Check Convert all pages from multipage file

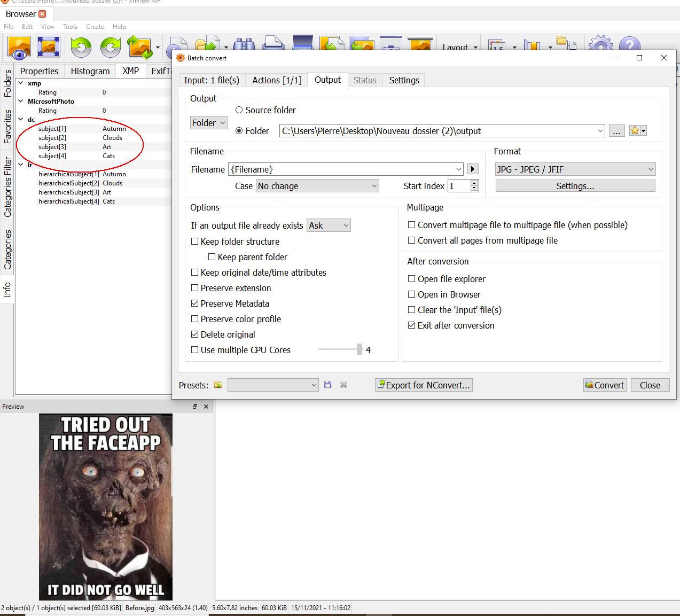point(412,240)
